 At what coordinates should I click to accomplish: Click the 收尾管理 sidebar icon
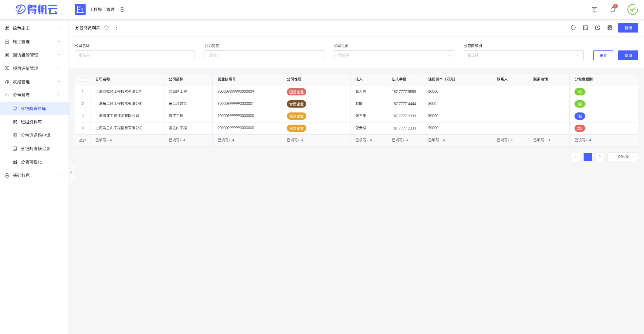pyautogui.click(x=7, y=82)
